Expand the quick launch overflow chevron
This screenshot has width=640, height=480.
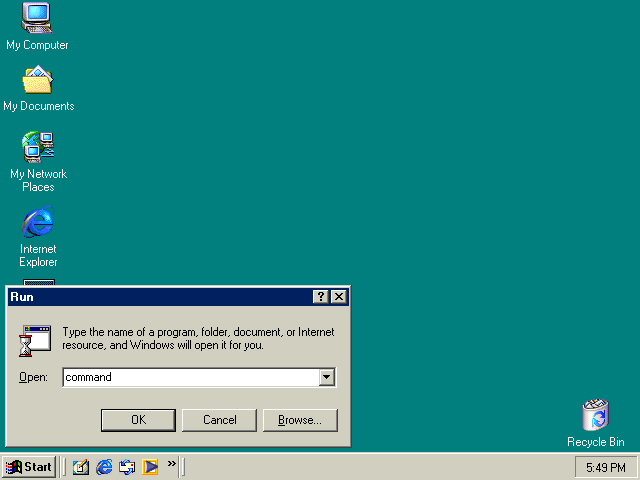coord(172,463)
